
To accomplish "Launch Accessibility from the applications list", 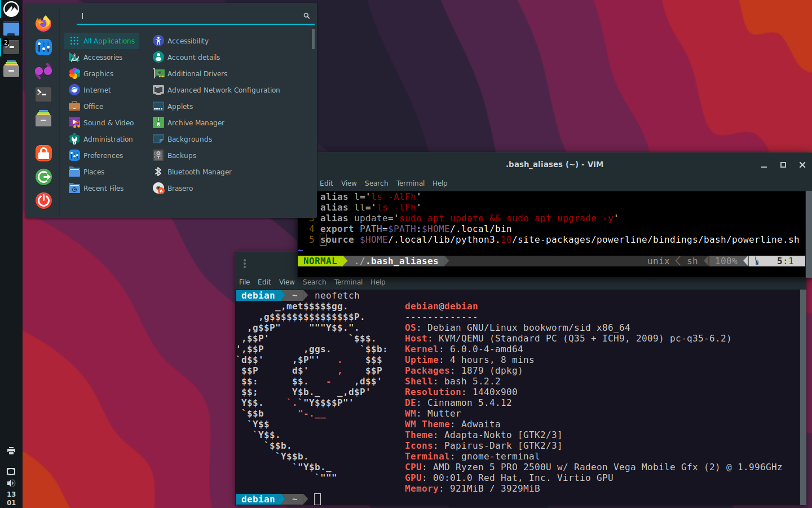I will [180, 41].
